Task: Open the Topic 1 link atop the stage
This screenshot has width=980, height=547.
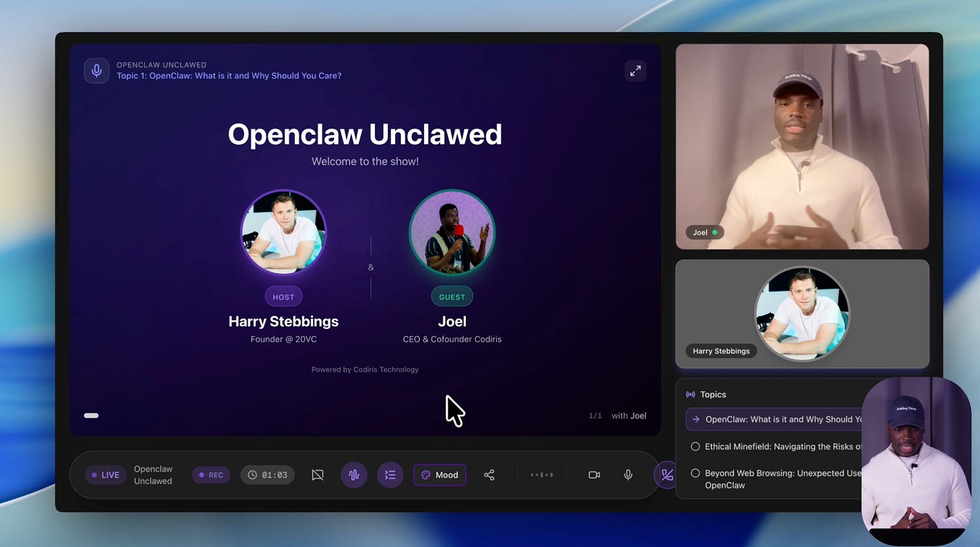Action: (x=229, y=76)
